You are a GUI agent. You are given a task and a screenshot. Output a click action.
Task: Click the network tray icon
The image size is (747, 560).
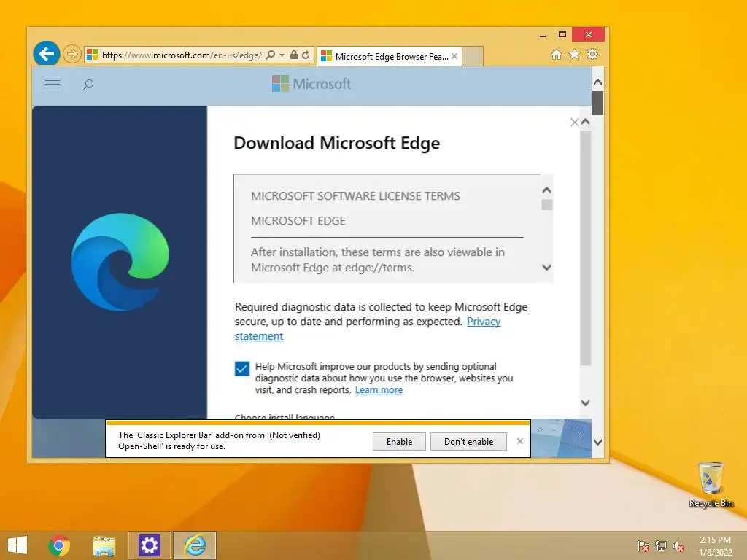click(661, 546)
